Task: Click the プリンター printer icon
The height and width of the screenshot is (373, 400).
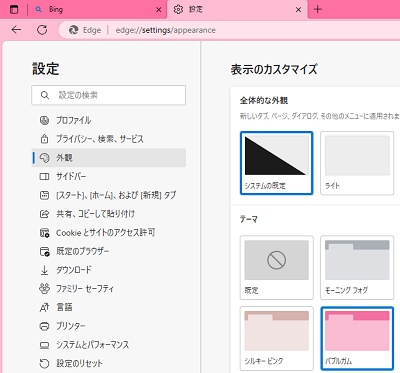Action: (x=44, y=326)
